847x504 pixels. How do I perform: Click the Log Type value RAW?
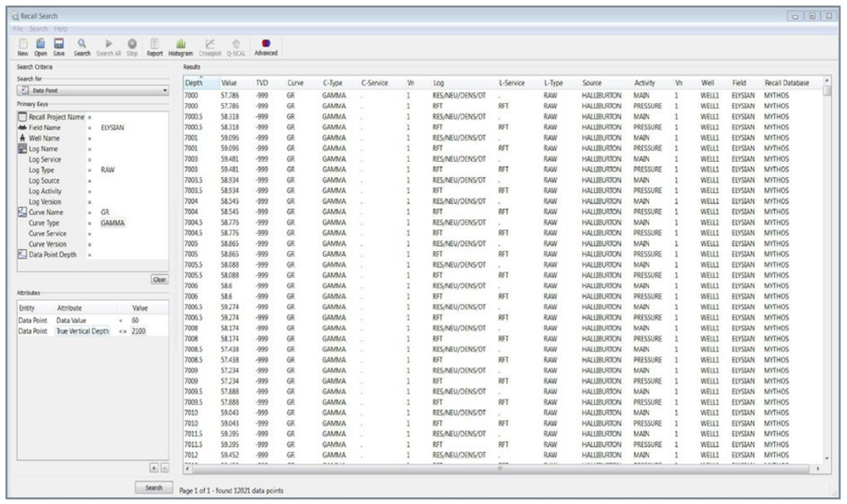pos(108,169)
